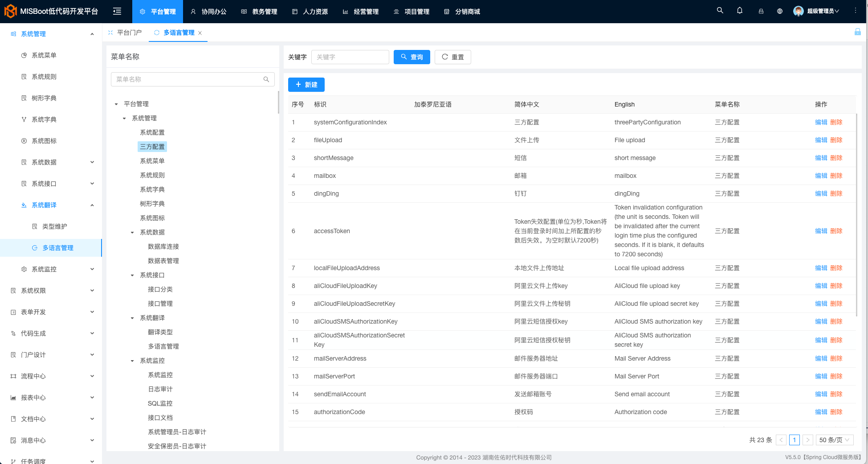Click the MISBoot logo
868x464 pixels.
pyautogui.click(x=10, y=11)
